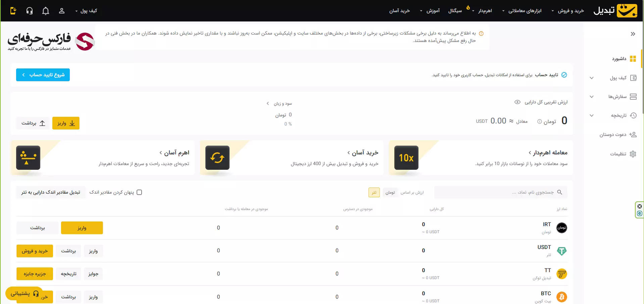Click the کیف پول wallet icon in sidebar
This screenshot has height=304, width=644.
[633, 78]
